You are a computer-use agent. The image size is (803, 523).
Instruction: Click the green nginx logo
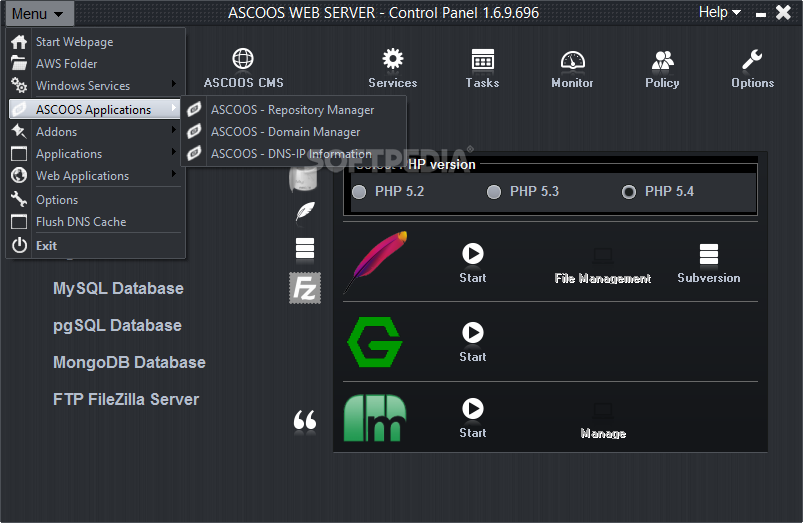click(375, 342)
